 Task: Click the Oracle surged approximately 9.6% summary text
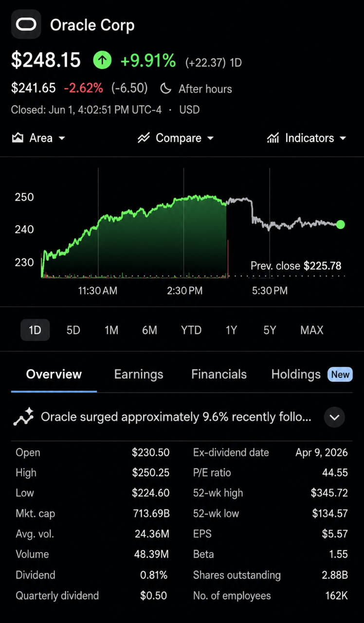176,417
